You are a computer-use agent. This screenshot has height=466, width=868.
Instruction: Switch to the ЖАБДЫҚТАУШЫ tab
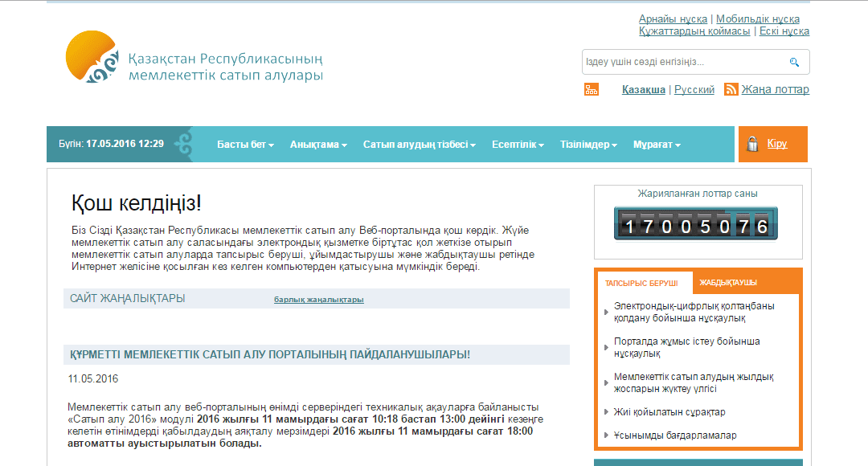point(728,283)
